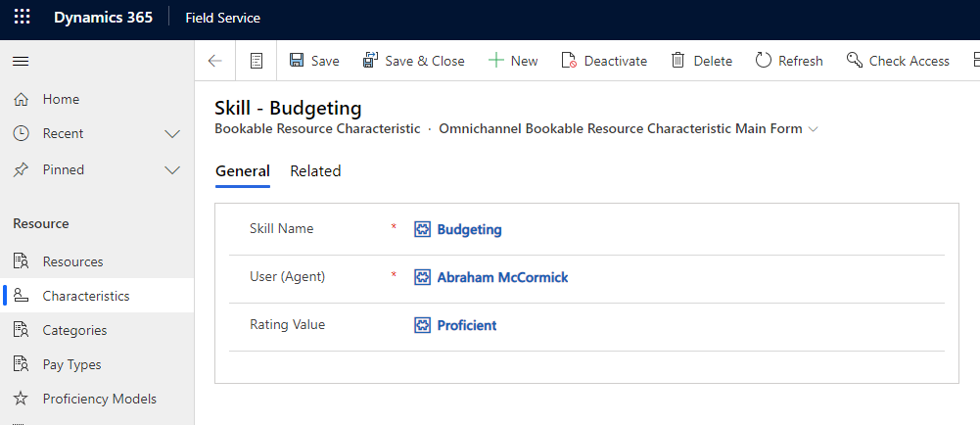Click the User (Agent) field label
980x425 pixels.
pyautogui.click(x=288, y=277)
